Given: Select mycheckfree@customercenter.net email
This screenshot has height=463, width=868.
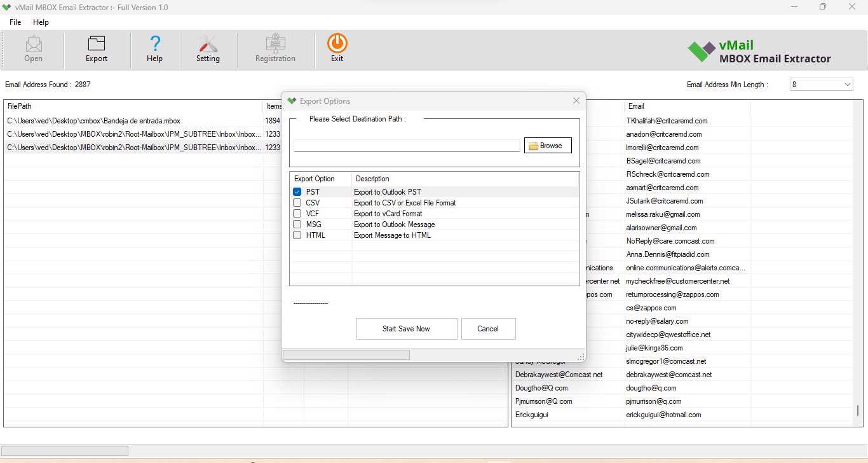Looking at the screenshot, I should [x=678, y=281].
